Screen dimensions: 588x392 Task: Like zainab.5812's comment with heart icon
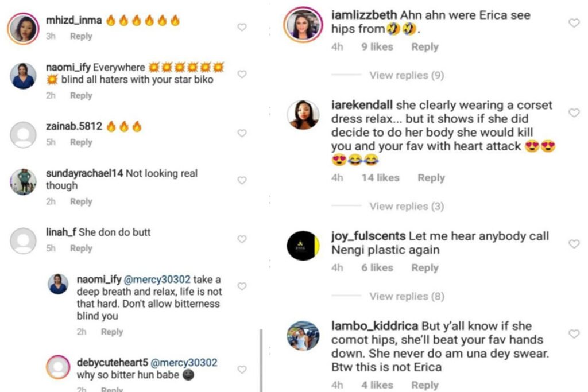(x=242, y=133)
